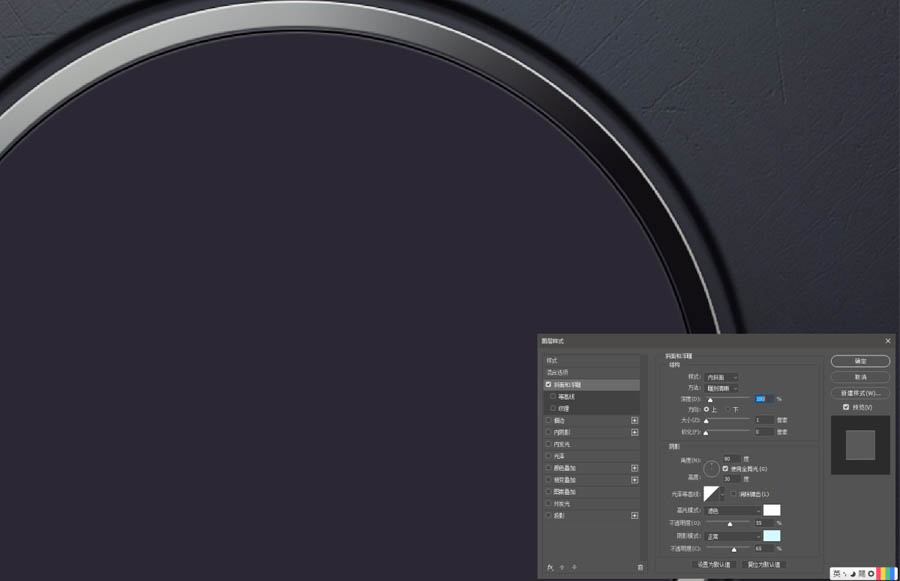This screenshot has height=581, width=900.
Task: Click the shading angle dial
Action: pos(711,469)
